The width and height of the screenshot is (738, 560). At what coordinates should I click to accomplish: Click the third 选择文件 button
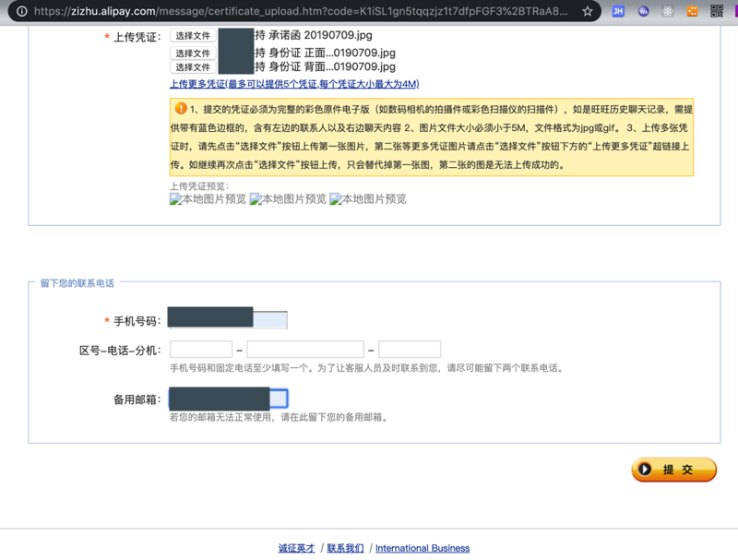(x=193, y=67)
